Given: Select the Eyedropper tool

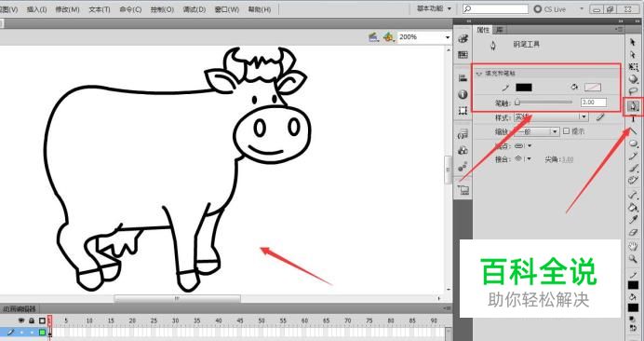Looking at the screenshot, I should (633, 220).
